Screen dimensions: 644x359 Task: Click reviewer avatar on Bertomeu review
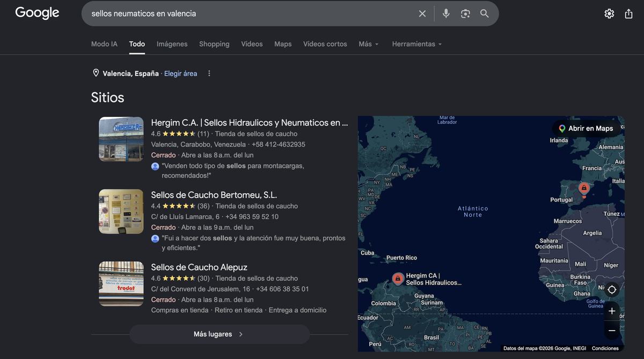coord(155,238)
